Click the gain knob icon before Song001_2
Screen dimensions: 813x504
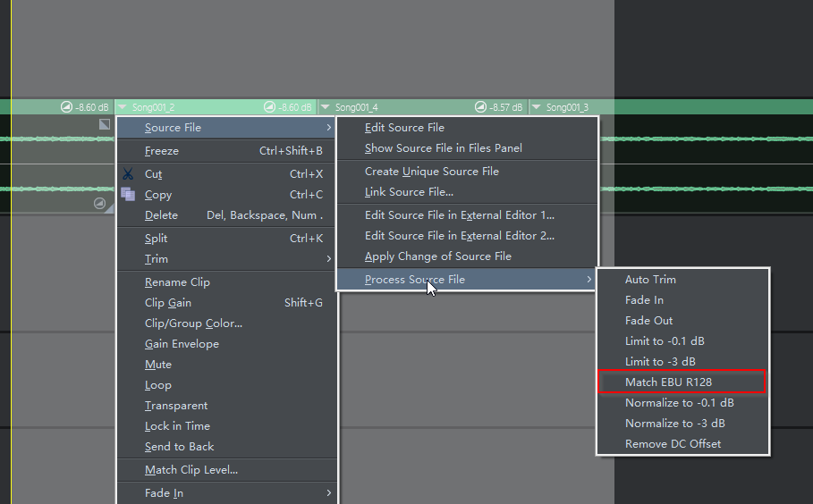pos(66,107)
